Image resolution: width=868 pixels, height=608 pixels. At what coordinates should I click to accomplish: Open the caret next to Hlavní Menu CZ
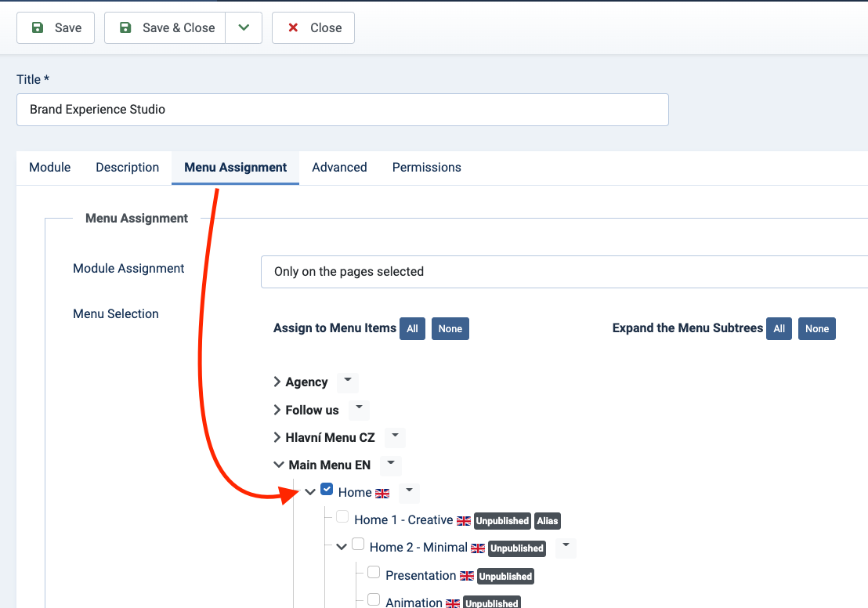point(396,436)
